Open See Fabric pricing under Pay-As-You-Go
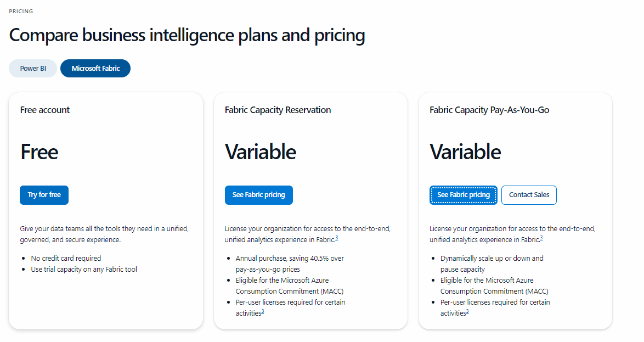 pyautogui.click(x=464, y=195)
